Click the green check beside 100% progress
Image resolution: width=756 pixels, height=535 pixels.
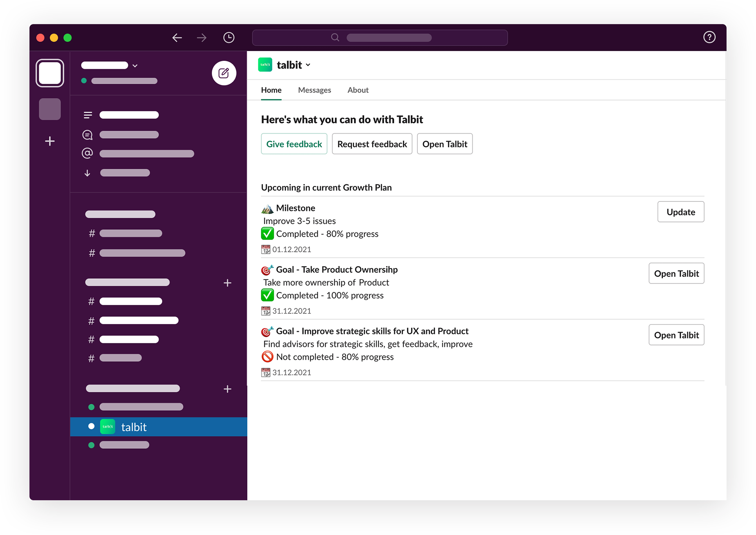[x=267, y=295]
